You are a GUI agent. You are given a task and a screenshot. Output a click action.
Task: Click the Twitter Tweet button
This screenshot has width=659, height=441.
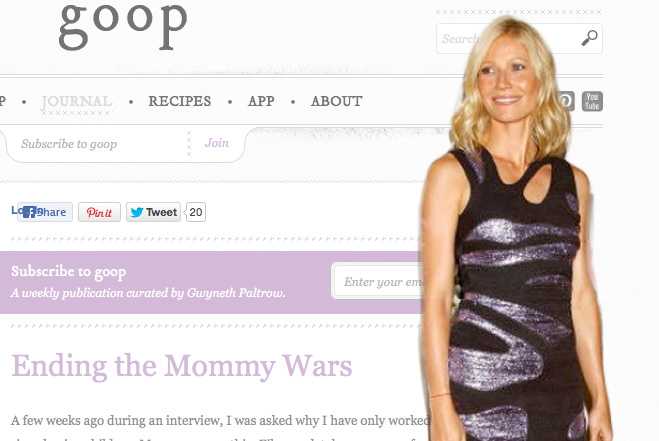pos(153,212)
